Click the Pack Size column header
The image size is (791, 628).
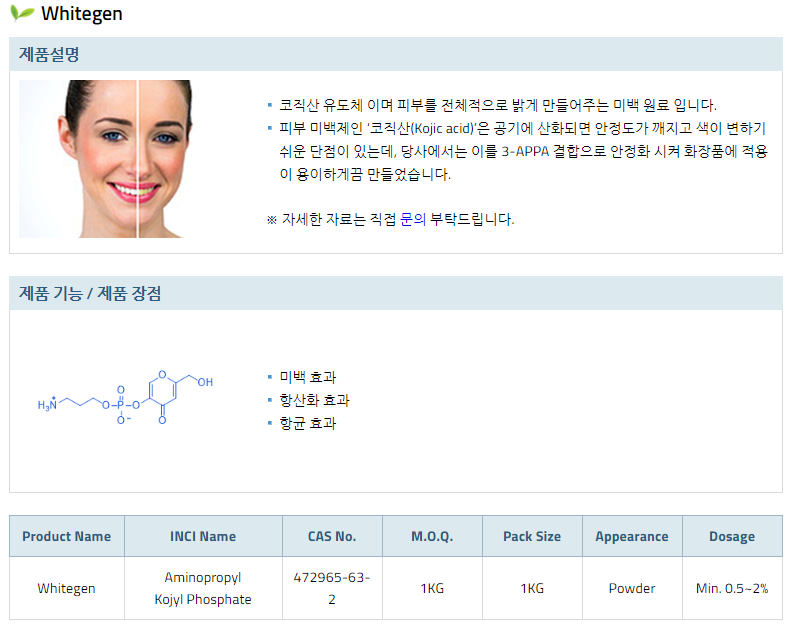pyautogui.click(x=532, y=536)
